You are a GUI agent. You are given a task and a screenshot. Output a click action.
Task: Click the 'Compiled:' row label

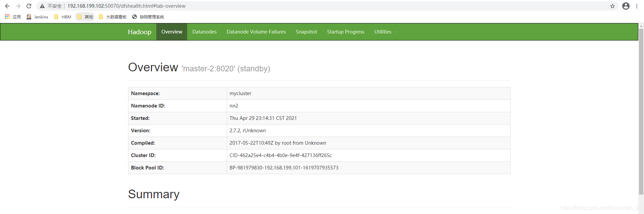pos(143,143)
